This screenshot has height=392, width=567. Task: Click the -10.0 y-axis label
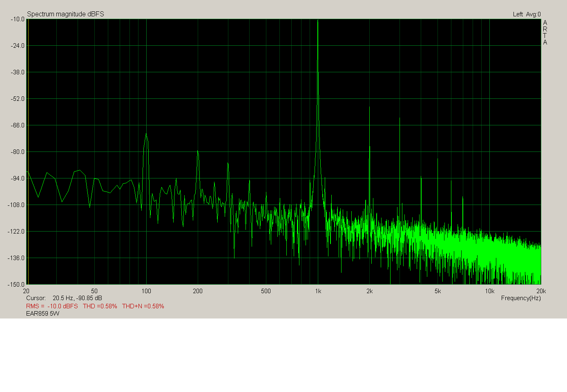(x=18, y=19)
